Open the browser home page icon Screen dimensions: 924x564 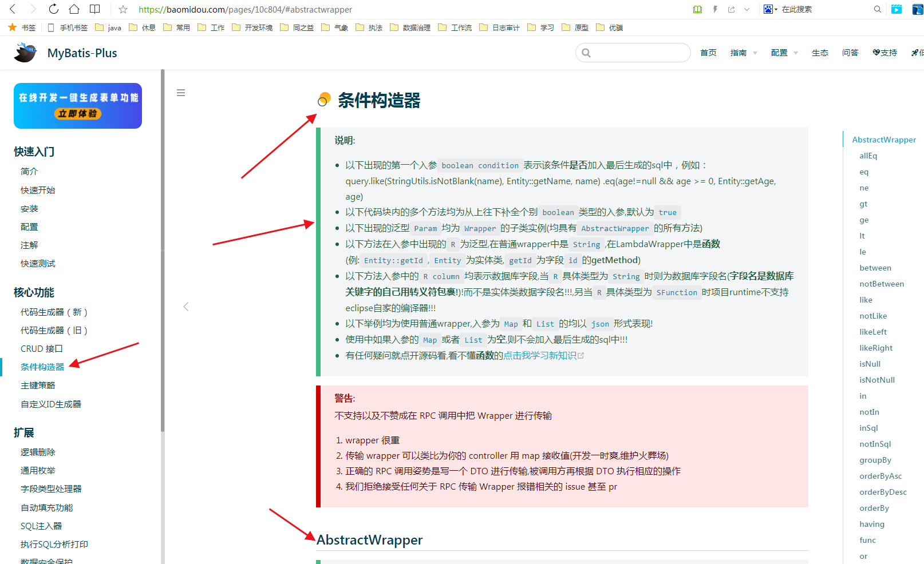74,9
